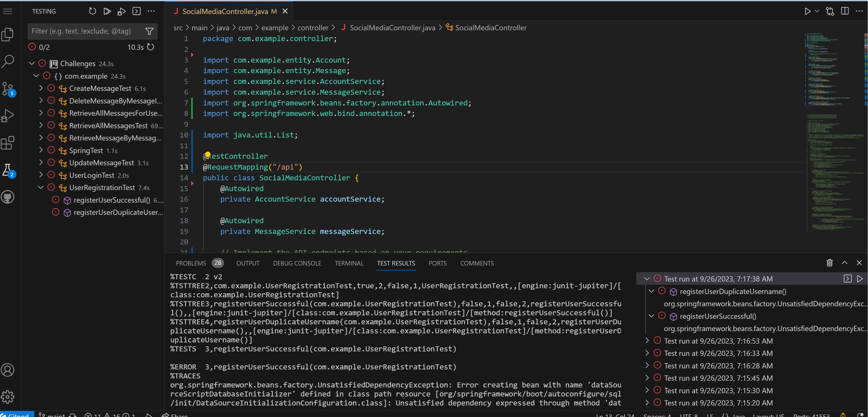Collapse the com.example package node
The image size is (868, 417).
point(36,76)
